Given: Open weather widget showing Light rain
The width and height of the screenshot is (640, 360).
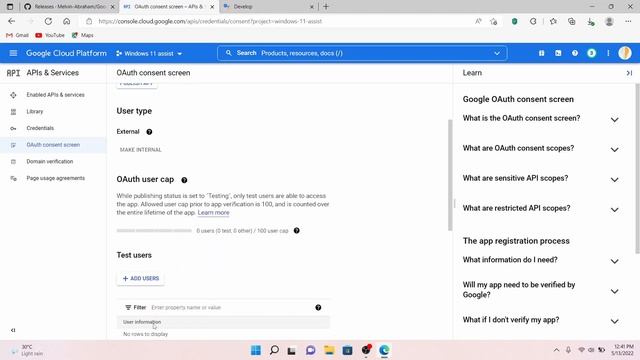Looking at the screenshot, I should point(27,350).
